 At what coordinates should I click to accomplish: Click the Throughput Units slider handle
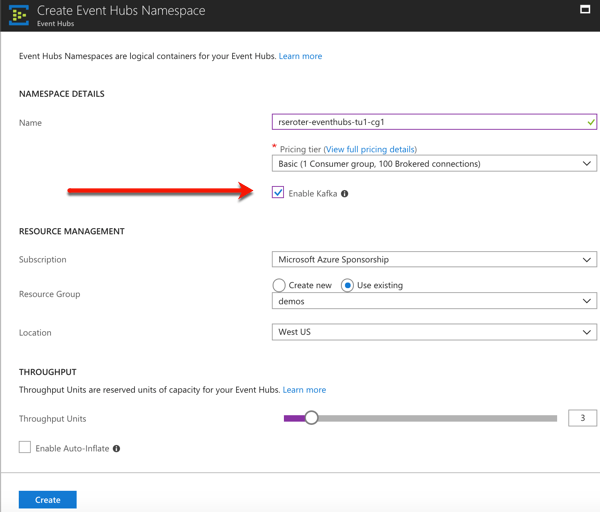(311, 418)
